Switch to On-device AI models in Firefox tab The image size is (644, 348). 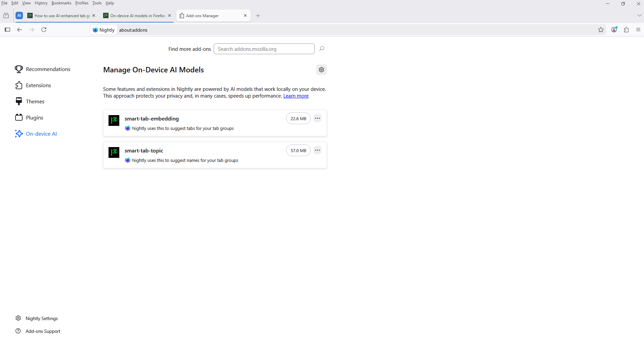pyautogui.click(x=135, y=16)
